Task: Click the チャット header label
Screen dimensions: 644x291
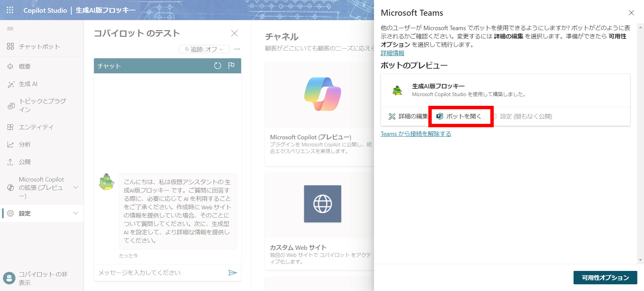Action: 109,66
